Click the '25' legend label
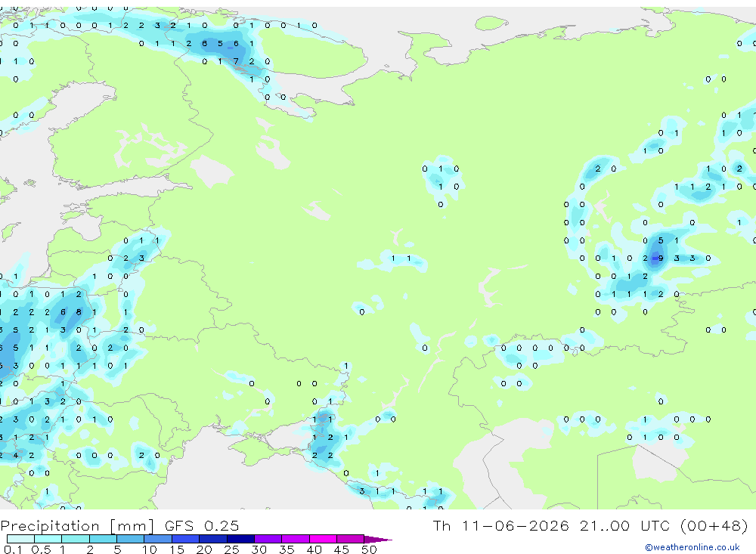The width and height of the screenshot is (756, 554). pos(231,549)
